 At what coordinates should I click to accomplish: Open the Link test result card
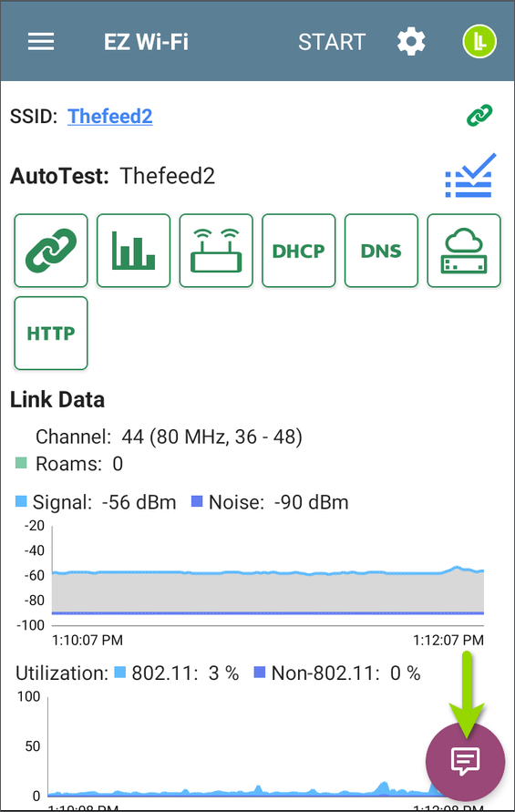point(51,251)
